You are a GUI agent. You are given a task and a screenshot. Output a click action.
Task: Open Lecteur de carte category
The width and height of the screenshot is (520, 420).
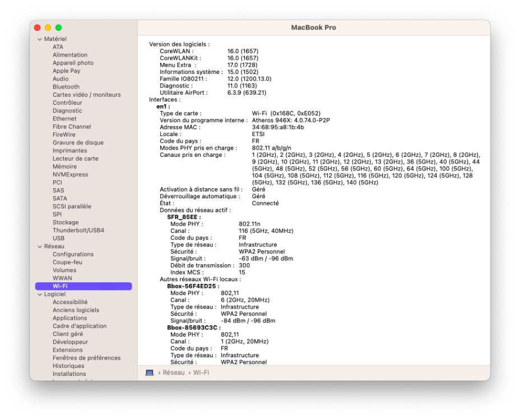pyautogui.click(x=75, y=158)
